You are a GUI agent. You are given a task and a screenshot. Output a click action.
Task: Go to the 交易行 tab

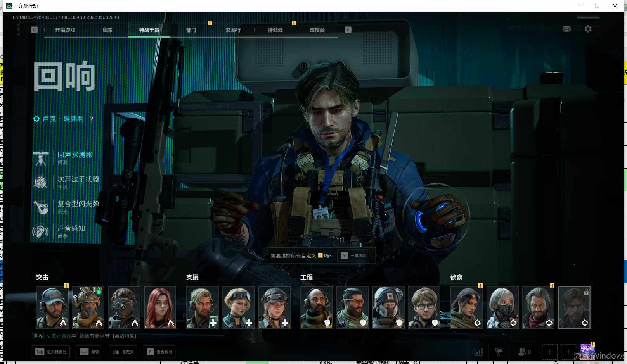click(x=233, y=30)
